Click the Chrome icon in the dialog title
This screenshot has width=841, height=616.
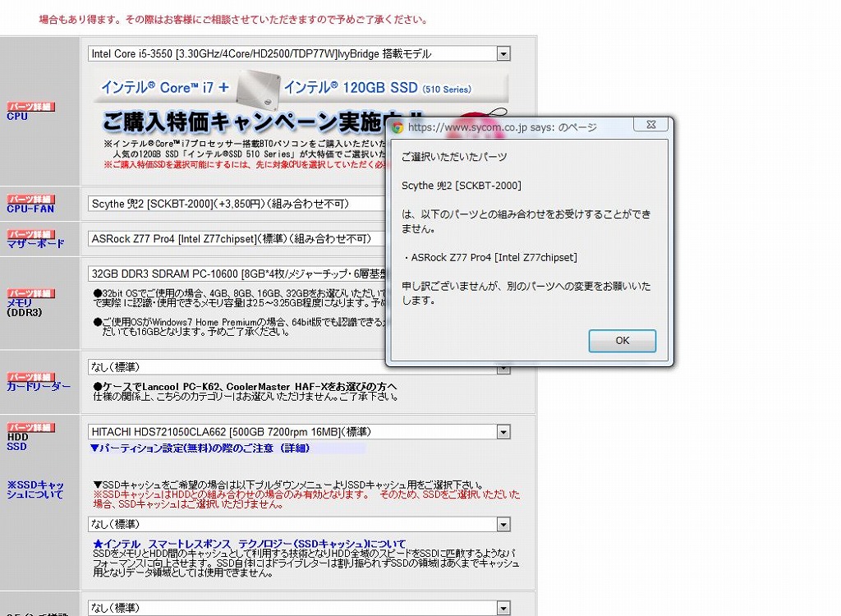(x=398, y=127)
